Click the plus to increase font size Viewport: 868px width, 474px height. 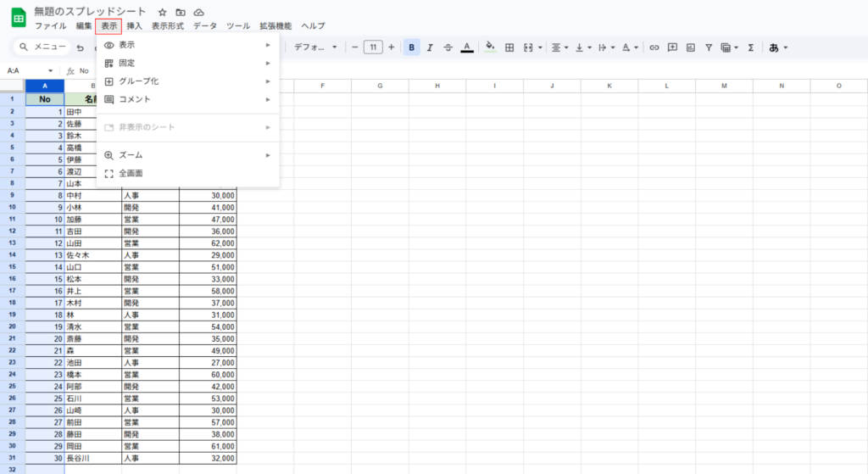pyautogui.click(x=391, y=47)
